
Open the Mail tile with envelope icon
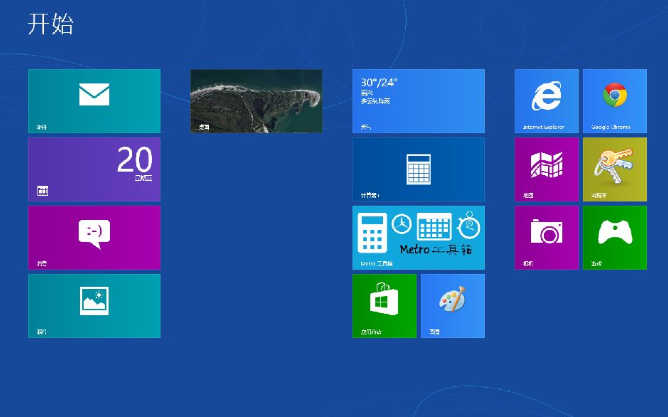click(94, 101)
